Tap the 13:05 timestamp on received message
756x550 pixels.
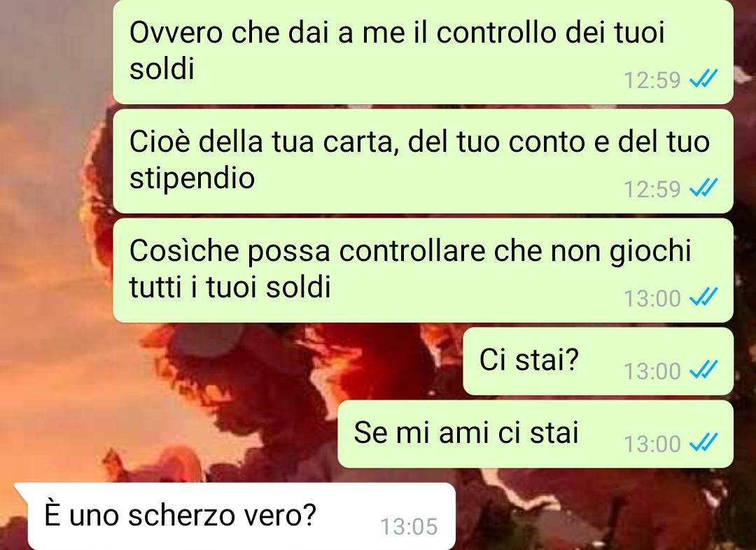(x=409, y=526)
